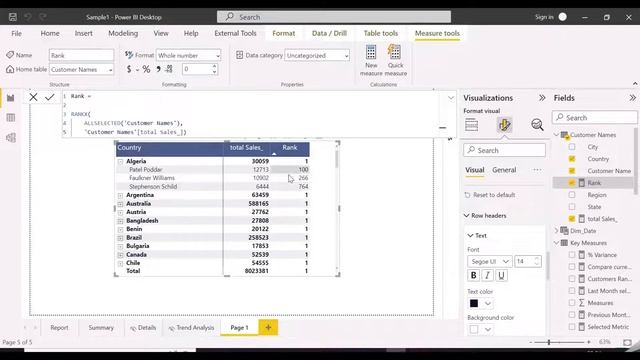Check the State field
640x360 pixels.
pyautogui.click(x=572, y=207)
